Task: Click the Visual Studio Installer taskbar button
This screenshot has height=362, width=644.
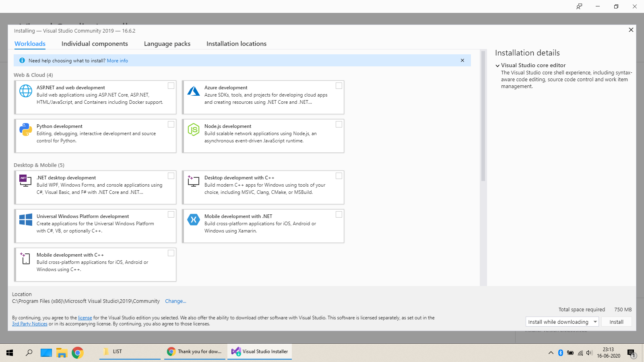Action: [260, 352]
